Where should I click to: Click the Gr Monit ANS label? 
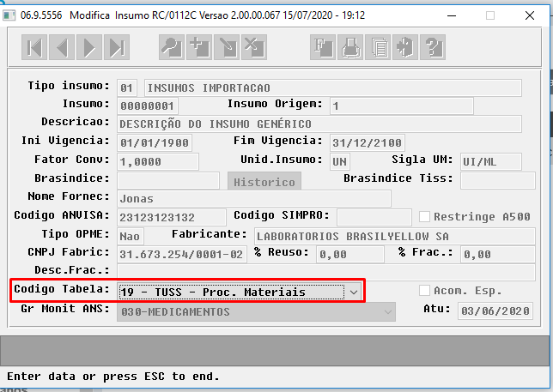point(65,309)
